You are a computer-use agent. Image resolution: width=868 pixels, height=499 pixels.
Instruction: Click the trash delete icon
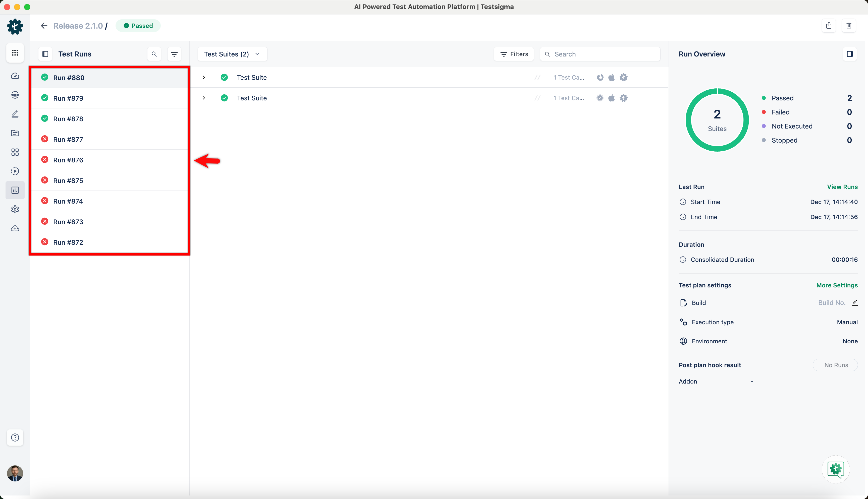pyautogui.click(x=848, y=26)
